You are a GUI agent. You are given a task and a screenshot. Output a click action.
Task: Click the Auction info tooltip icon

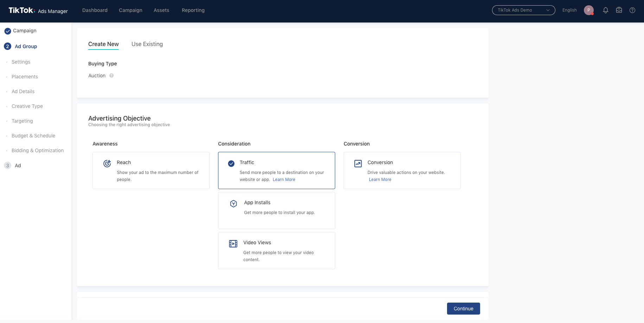pyautogui.click(x=111, y=76)
